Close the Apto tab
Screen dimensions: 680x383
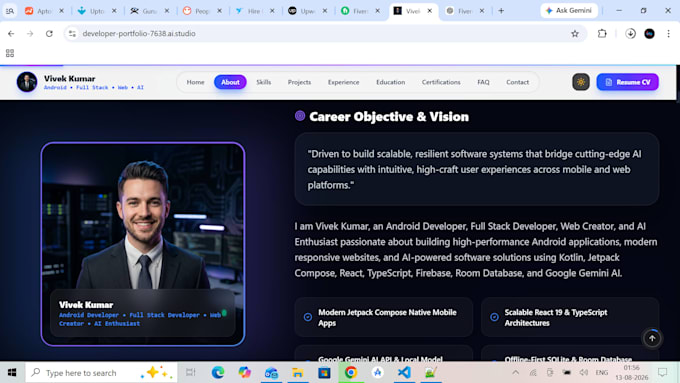[62, 11]
